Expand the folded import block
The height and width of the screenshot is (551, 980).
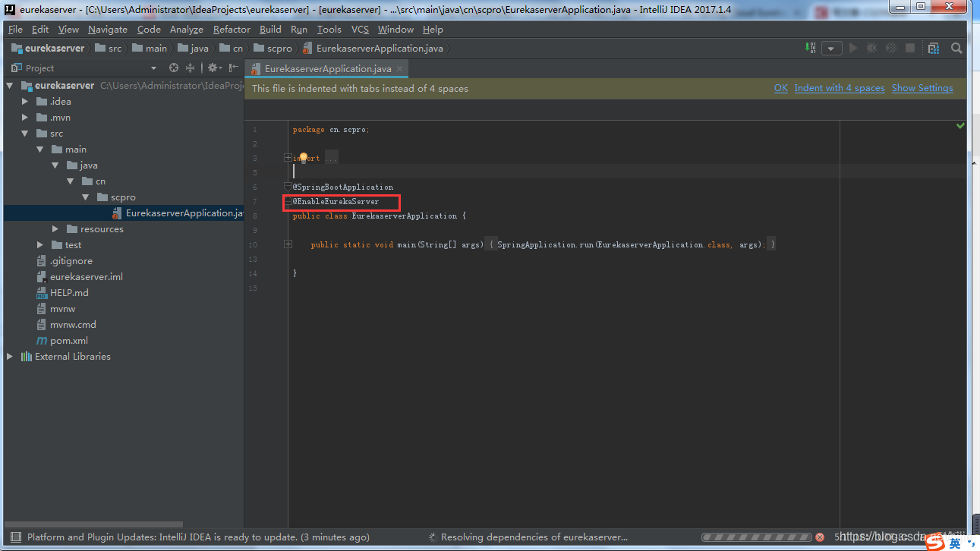(x=288, y=158)
